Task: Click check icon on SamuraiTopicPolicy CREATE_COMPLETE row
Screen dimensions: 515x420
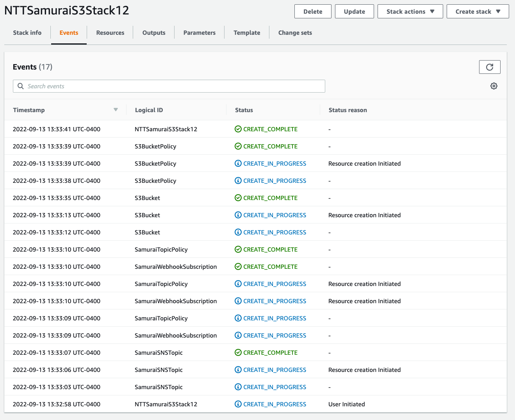Action: point(238,249)
